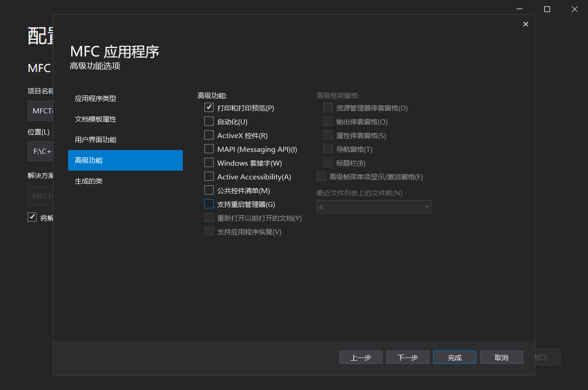Maximize the background configuration window

click(x=547, y=9)
